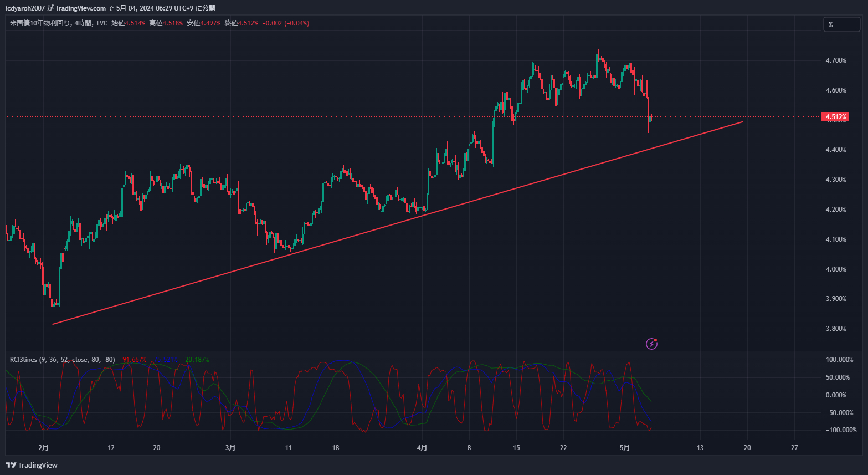868x475 pixels.
Task: Click the 4時間 timeframe label
Action: 83,23
